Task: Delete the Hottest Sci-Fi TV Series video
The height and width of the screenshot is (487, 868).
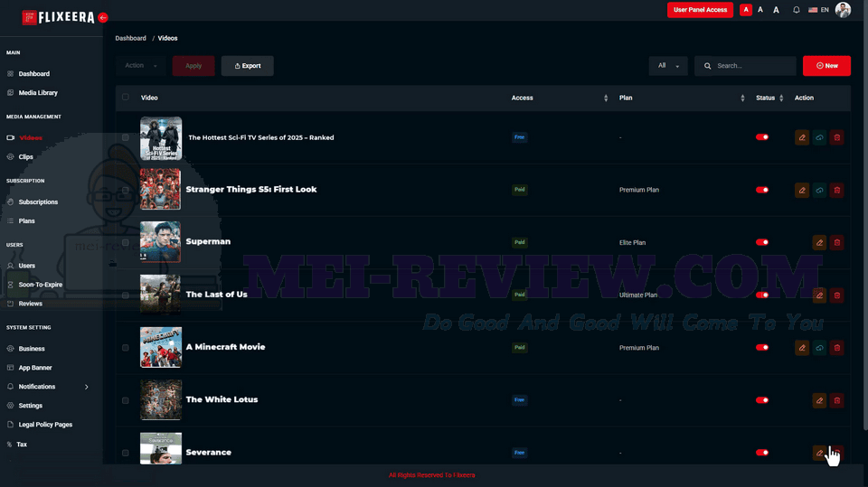Action: tap(837, 137)
